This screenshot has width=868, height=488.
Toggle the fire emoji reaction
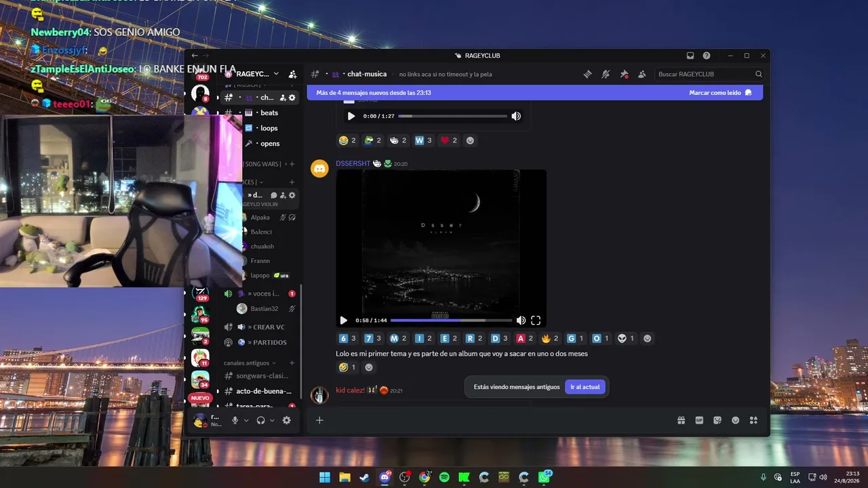[550, 338]
